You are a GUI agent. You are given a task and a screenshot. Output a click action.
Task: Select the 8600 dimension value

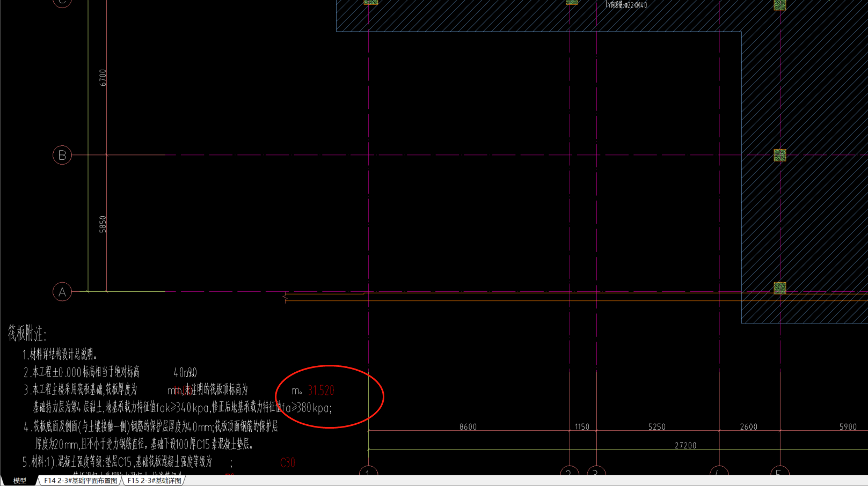point(468,427)
